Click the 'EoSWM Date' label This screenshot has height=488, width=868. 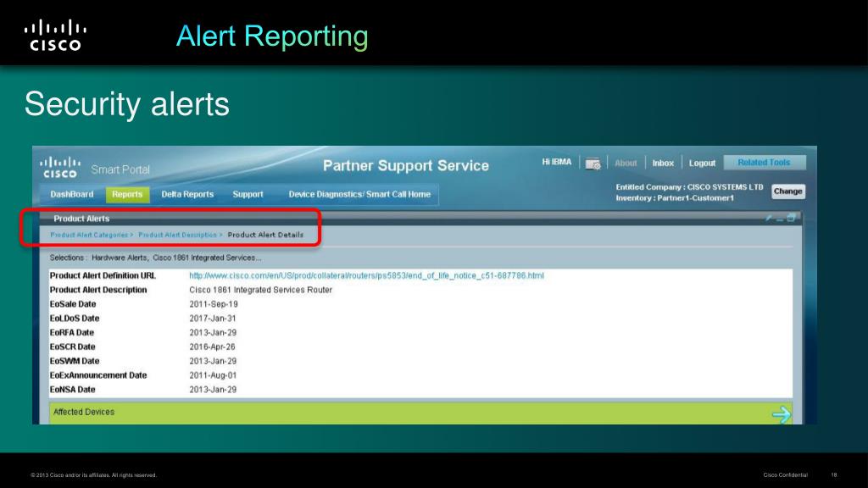(x=75, y=361)
